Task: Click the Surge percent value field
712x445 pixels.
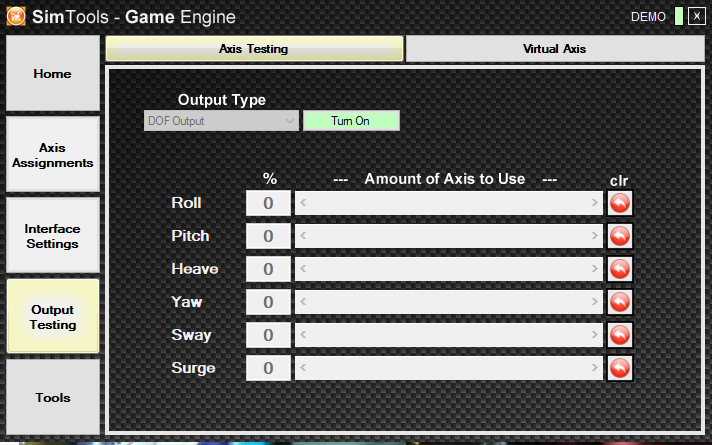Action: (x=268, y=368)
